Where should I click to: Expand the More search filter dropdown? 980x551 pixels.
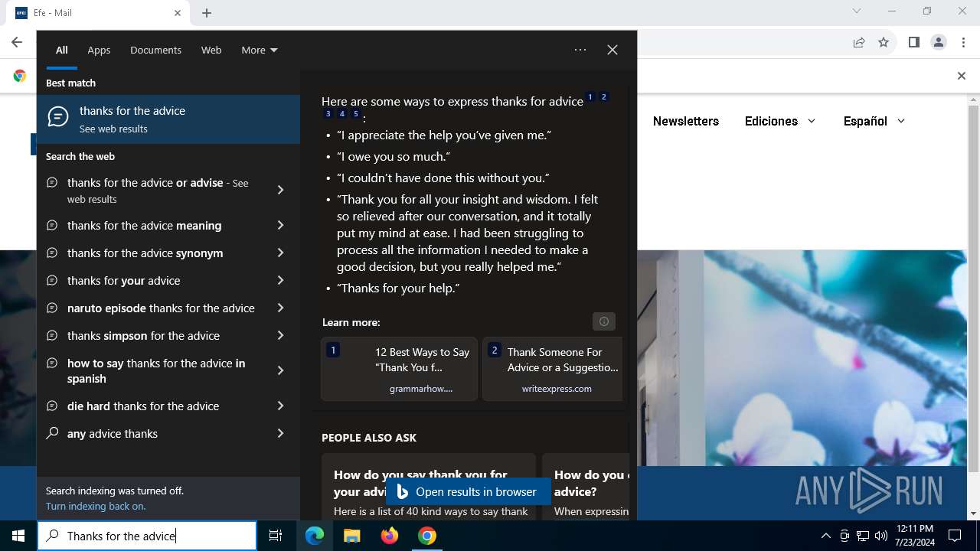[x=260, y=50]
